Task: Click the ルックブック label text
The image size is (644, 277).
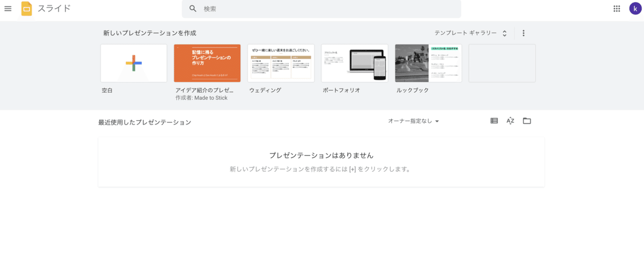Action: click(413, 90)
